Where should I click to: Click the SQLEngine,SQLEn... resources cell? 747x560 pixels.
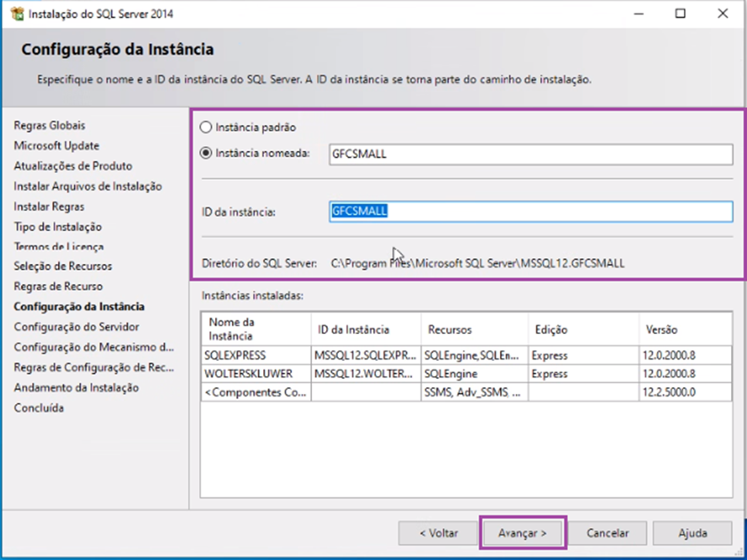click(x=475, y=356)
